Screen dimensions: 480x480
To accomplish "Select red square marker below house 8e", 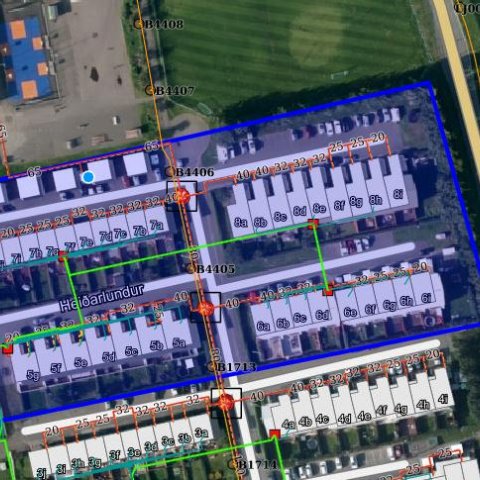I will pos(313,223).
